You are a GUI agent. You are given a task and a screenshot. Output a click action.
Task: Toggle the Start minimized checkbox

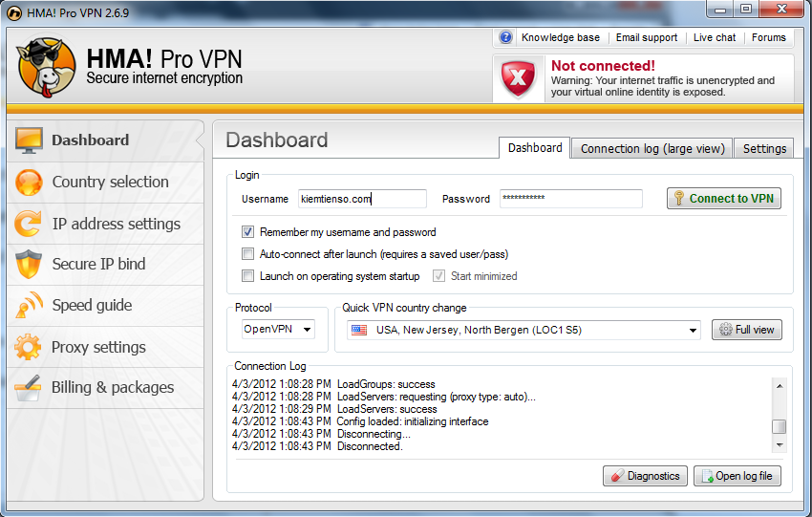[439, 275]
